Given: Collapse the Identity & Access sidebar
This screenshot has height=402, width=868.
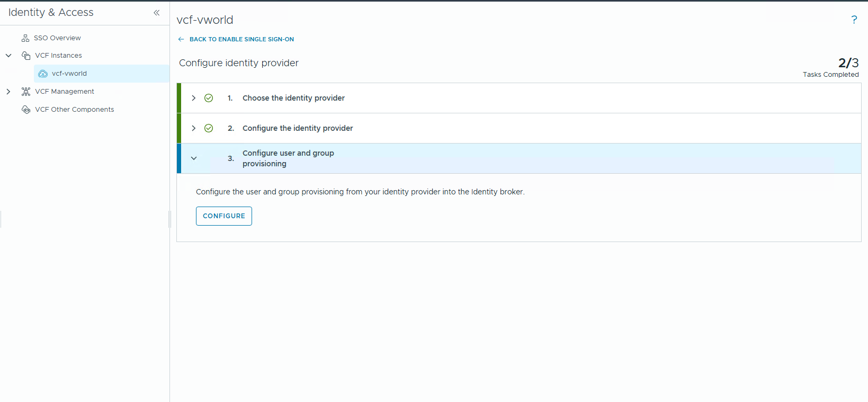Looking at the screenshot, I should click(x=157, y=13).
